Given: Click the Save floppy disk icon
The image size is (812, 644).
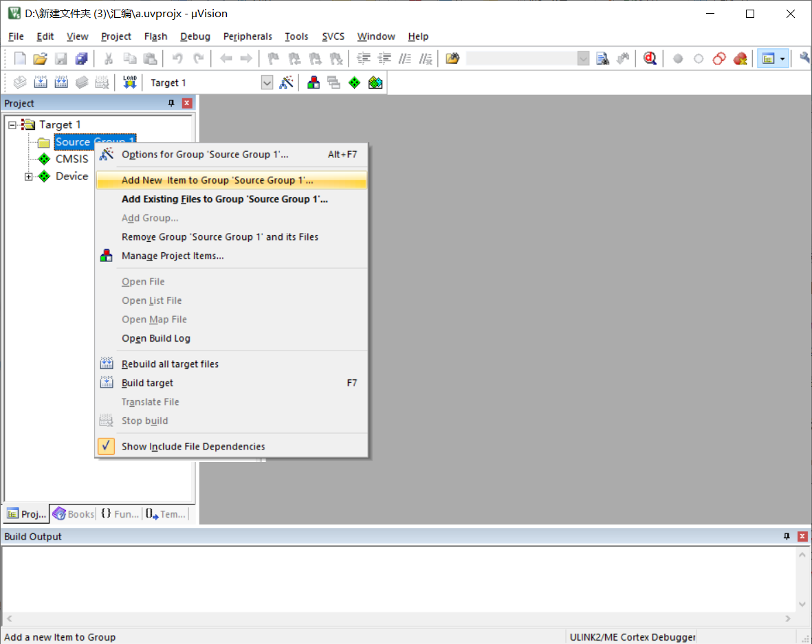Looking at the screenshot, I should 61,58.
